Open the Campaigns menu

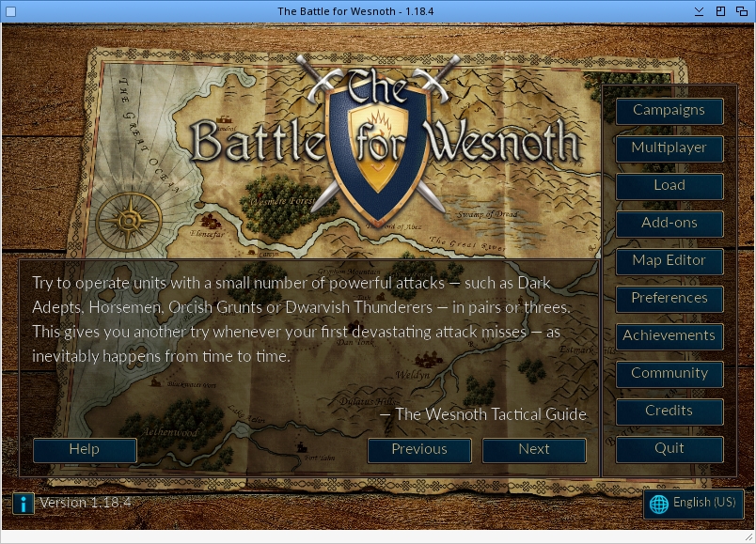669,111
